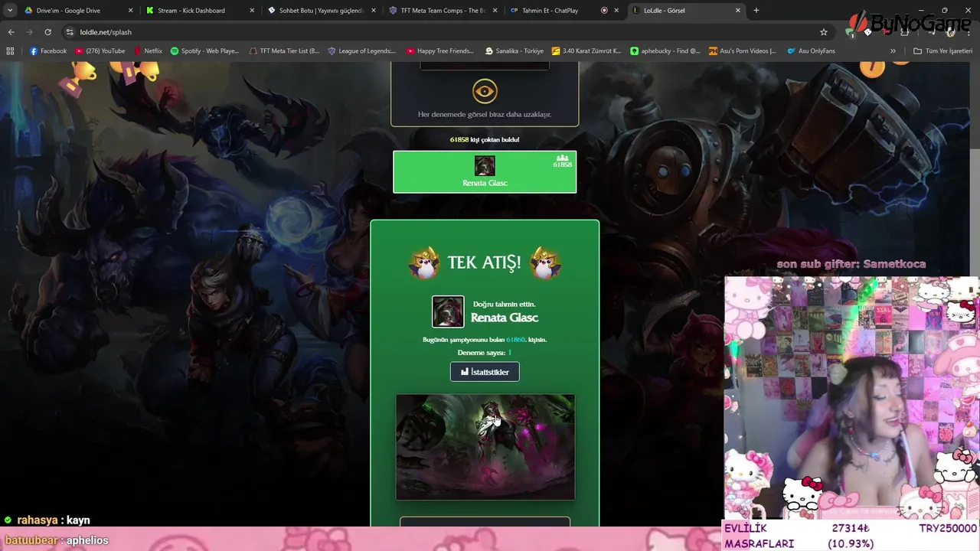Click the eye hint icon
980x551 pixels.
point(485,91)
